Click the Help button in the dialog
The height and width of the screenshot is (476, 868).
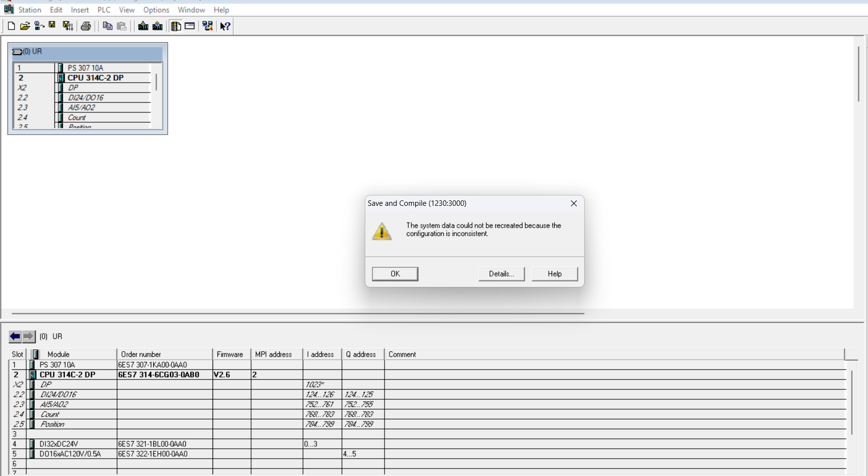point(555,274)
